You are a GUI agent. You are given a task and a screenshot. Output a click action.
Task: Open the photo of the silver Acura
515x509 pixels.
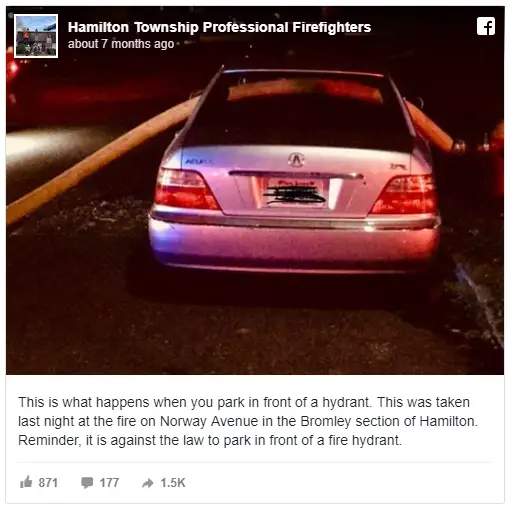255,190
